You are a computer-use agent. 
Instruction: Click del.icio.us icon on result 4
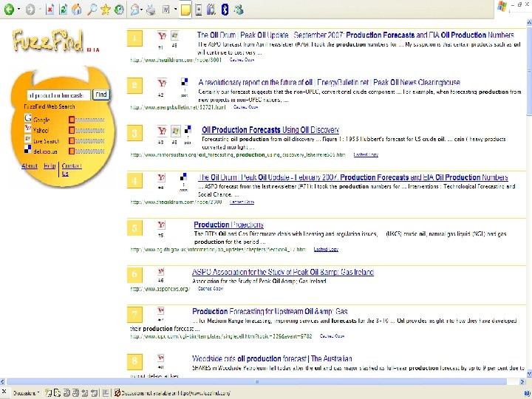click(x=183, y=177)
